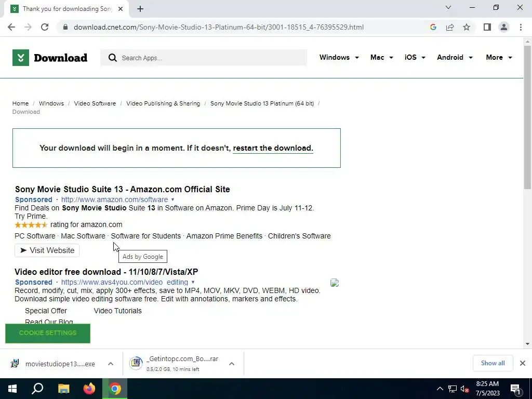Click the share page icon
This screenshot has height=399, width=532.
(x=450, y=27)
